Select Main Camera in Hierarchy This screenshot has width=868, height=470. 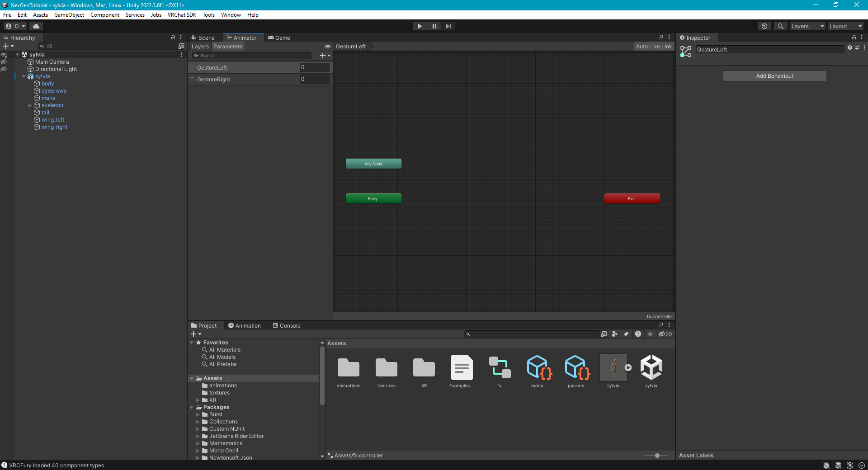pos(52,62)
